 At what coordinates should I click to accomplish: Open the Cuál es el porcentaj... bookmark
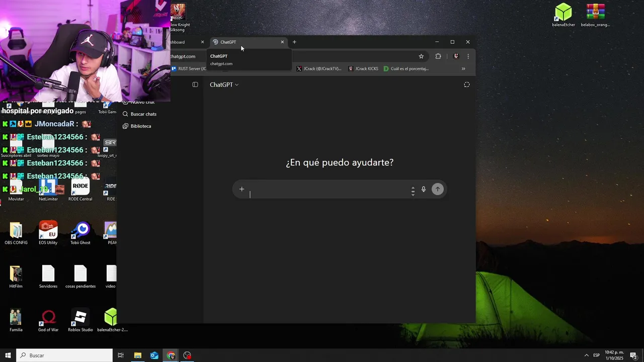pyautogui.click(x=406, y=69)
